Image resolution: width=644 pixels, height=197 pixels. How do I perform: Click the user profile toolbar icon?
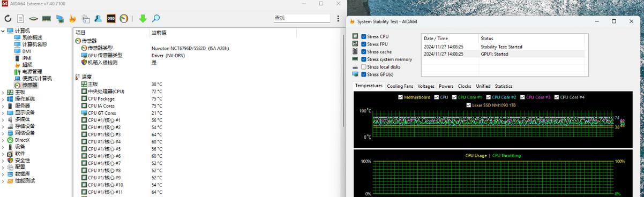[98, 19]
